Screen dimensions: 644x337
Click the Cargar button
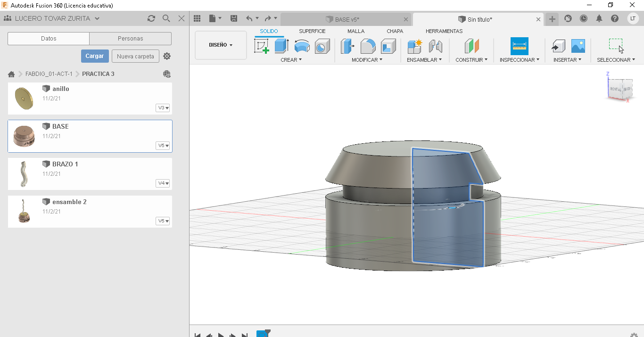click(95, 56)
